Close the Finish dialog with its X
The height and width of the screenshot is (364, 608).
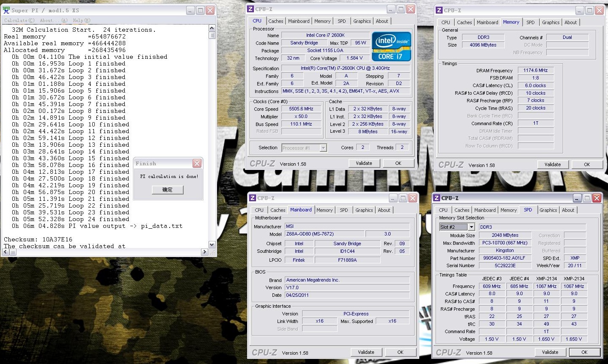click(197, 164)
